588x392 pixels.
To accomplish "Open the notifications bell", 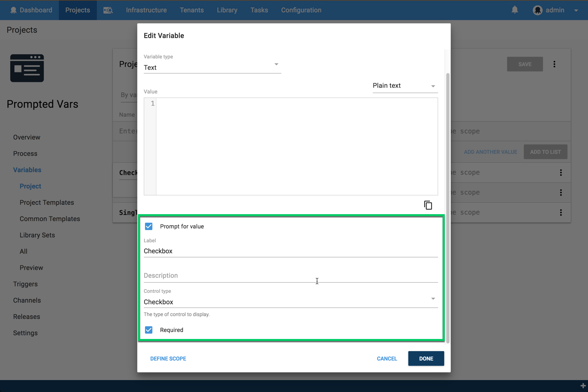I will [x=514, y=10].
